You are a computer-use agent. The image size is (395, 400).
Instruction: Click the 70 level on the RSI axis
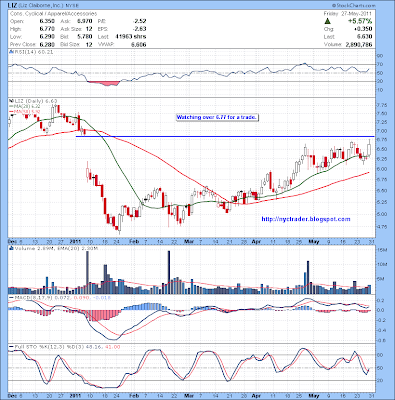click(x=380, y=64)
